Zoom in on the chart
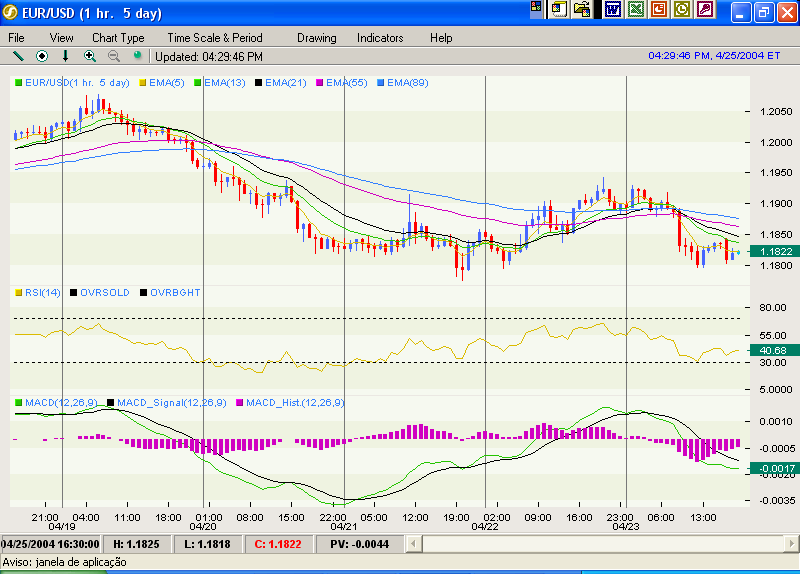The image size is (800, 574). (x=90, y=56)
